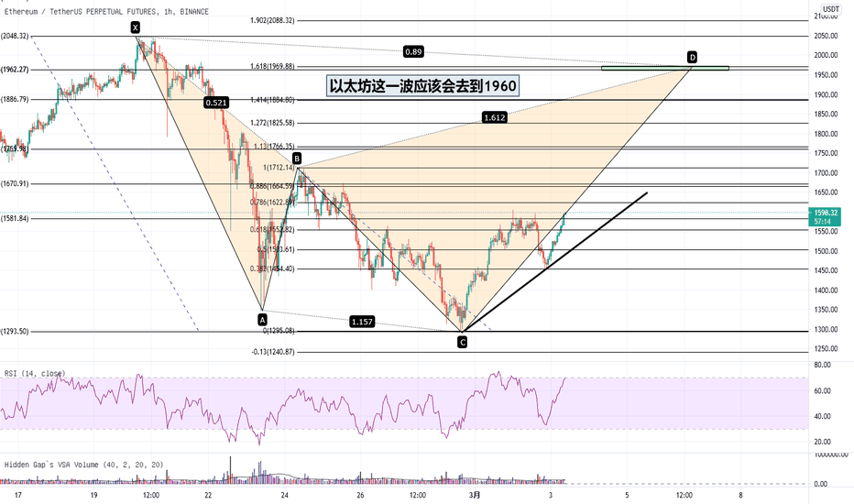Viewport: 854px width, 504px height.
Task: Click the RSI (14, close) indicator title
Action: pos(35,373)
